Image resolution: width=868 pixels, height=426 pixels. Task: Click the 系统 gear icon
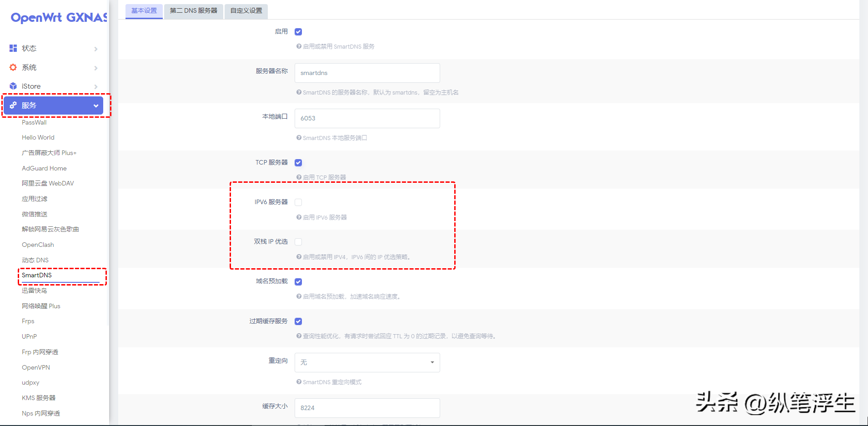pyautogui.click(x=13, y=67)
